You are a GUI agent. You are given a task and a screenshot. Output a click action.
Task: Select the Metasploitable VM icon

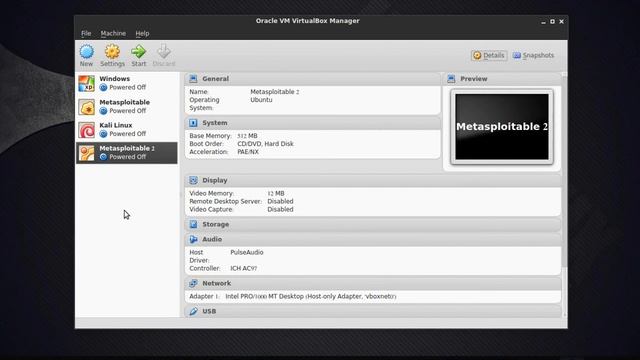click(87, 107)
